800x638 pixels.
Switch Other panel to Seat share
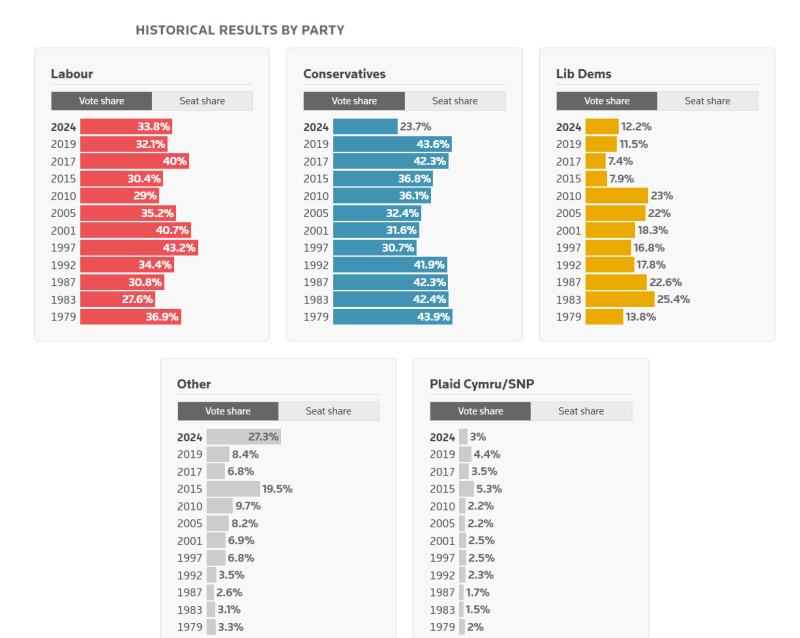[329, 411]
